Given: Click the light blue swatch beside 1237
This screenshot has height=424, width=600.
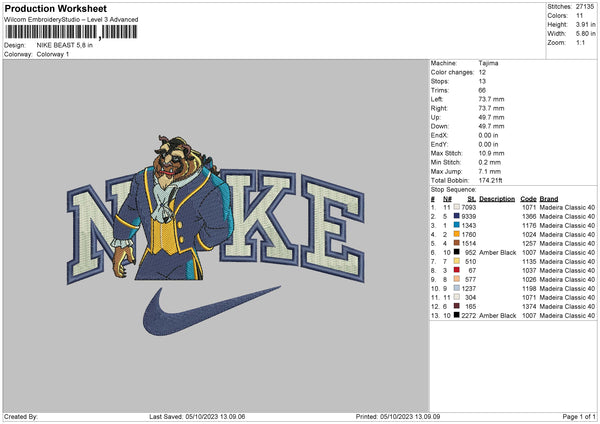Looking at the screenshot, I should coord(457,288).
